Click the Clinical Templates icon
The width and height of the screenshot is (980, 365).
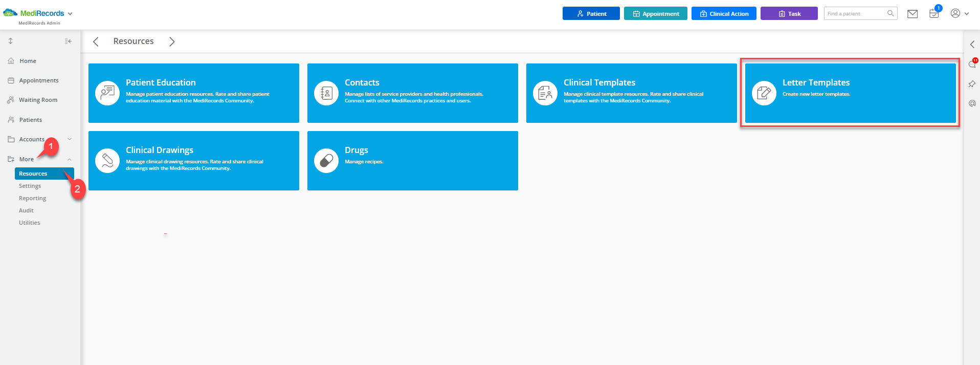tap(545, 93)
